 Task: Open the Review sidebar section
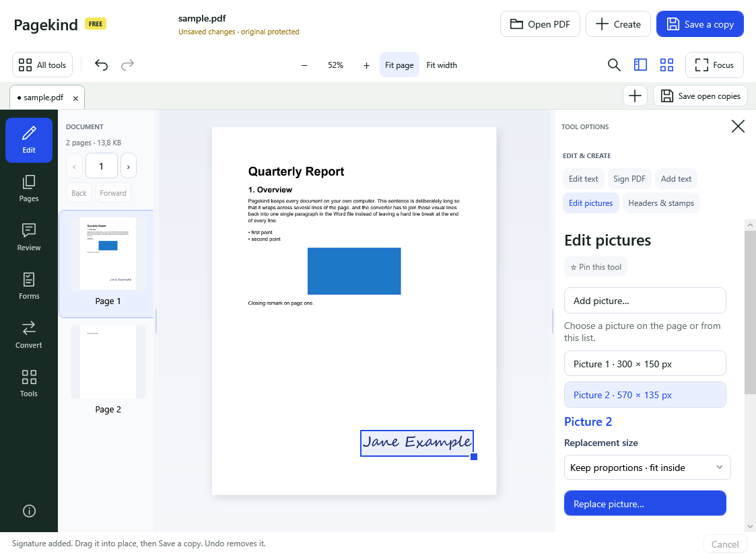coord(29,237)
